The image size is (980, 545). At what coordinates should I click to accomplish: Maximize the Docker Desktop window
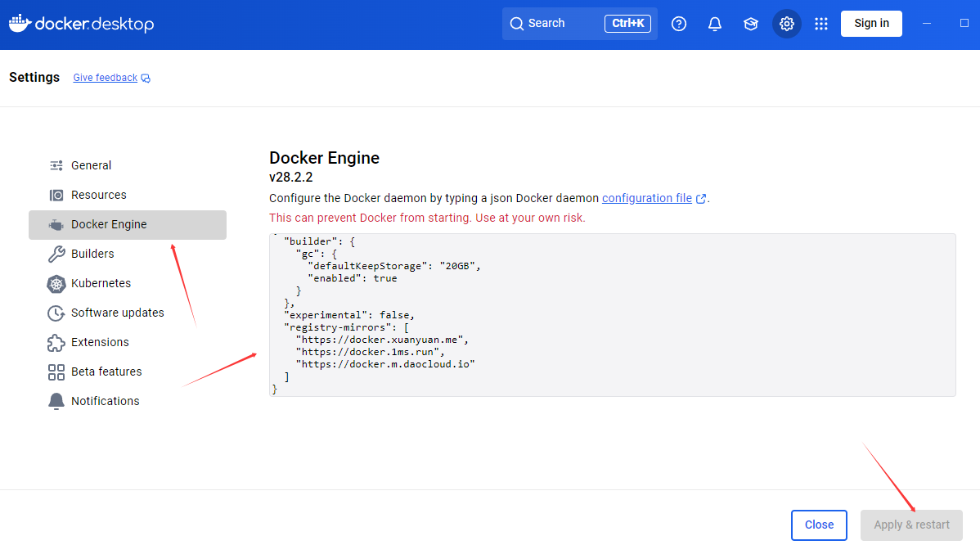coord(964,23)
